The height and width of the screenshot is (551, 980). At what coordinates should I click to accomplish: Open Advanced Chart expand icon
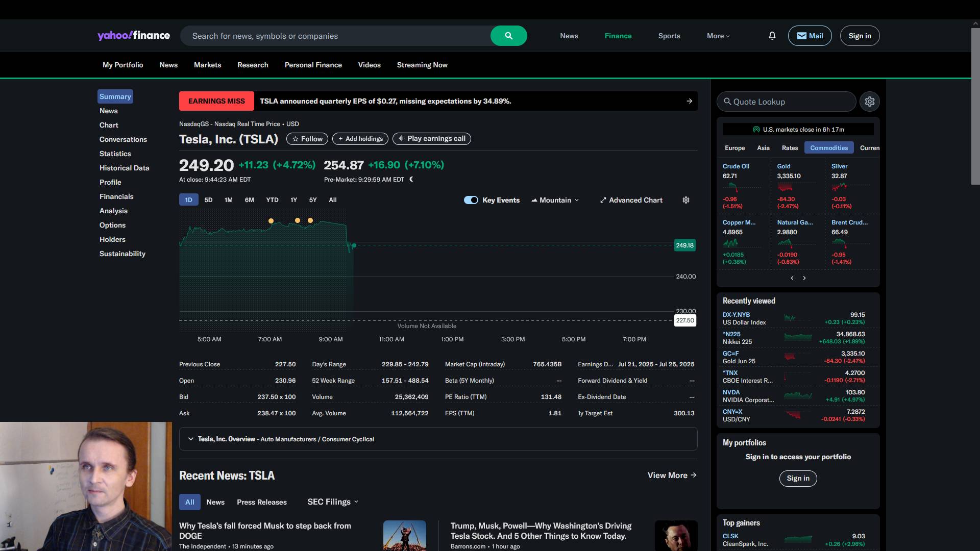click(603, 200)
